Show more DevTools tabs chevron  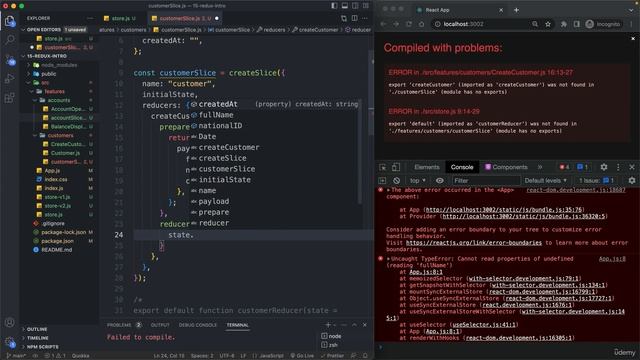click(x=540, y=167)
